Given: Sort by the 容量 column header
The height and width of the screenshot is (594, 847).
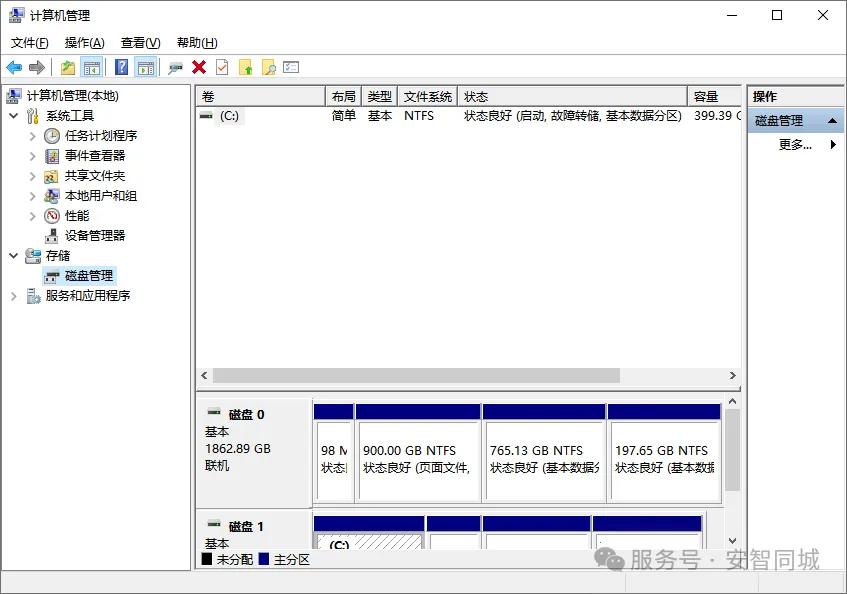Looking at the screenshot, I should [715, 97].
